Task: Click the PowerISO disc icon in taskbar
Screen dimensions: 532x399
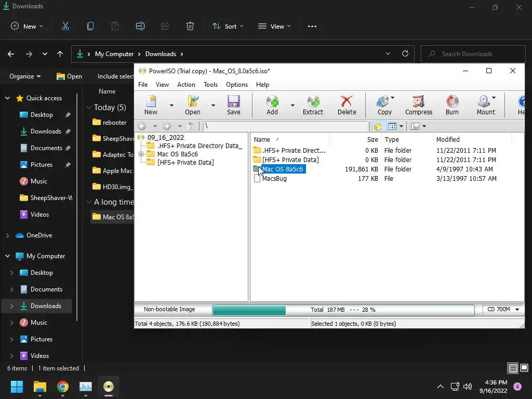Action: tap(109, 387)
